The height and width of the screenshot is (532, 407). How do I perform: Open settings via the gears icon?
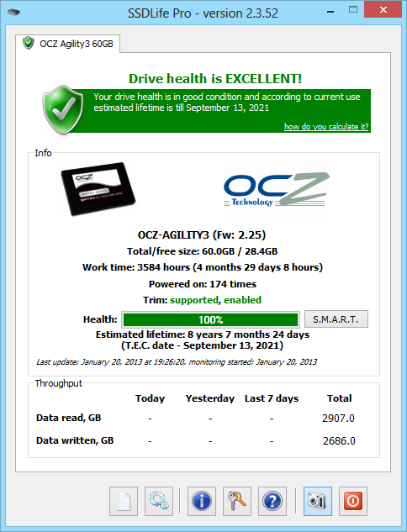pyautogui.click(x=159, y=501)
